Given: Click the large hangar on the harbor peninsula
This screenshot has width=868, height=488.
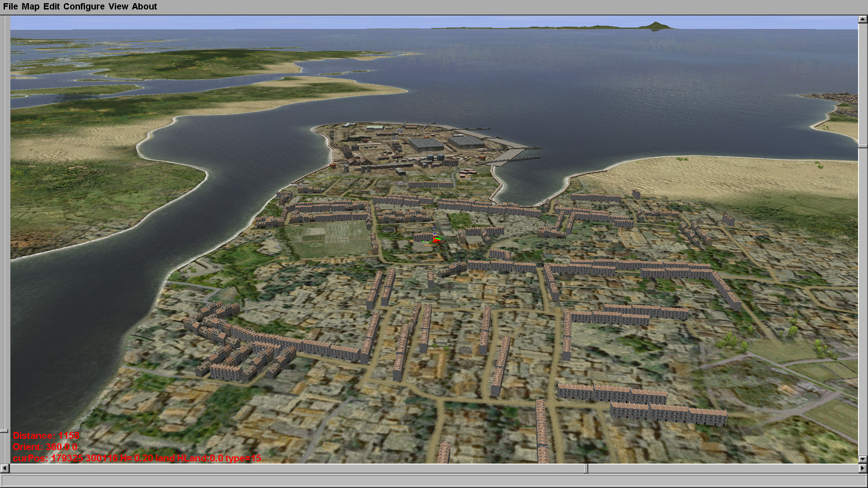Looking at the screenshot, I should (425, 144).
